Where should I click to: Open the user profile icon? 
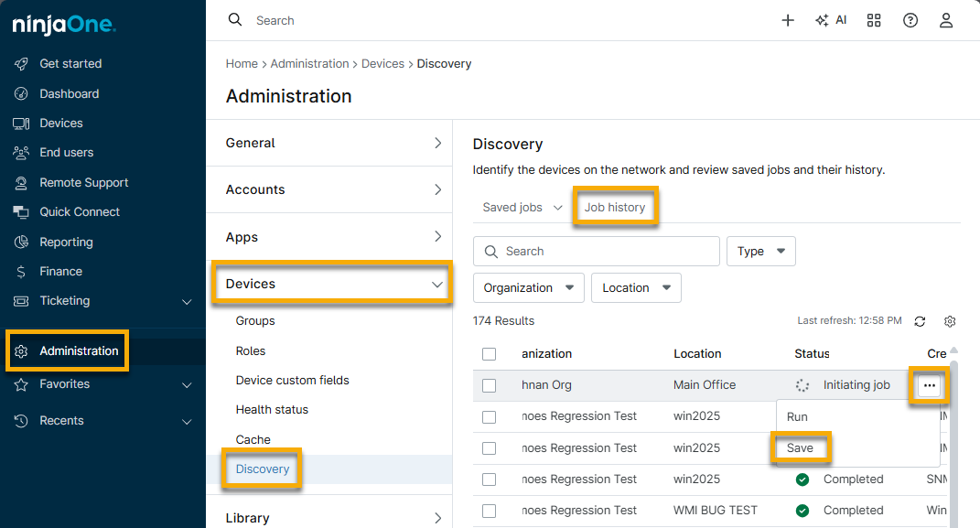point(946,20)
